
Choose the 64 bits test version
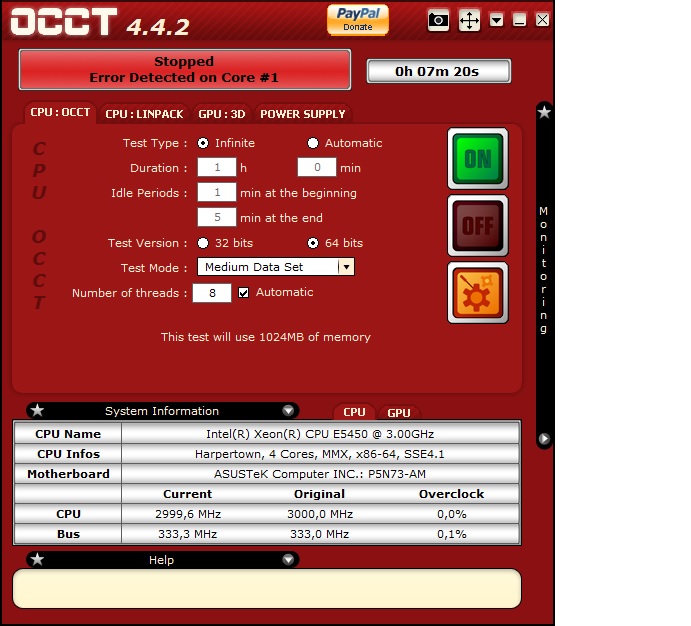coord(313,243)
